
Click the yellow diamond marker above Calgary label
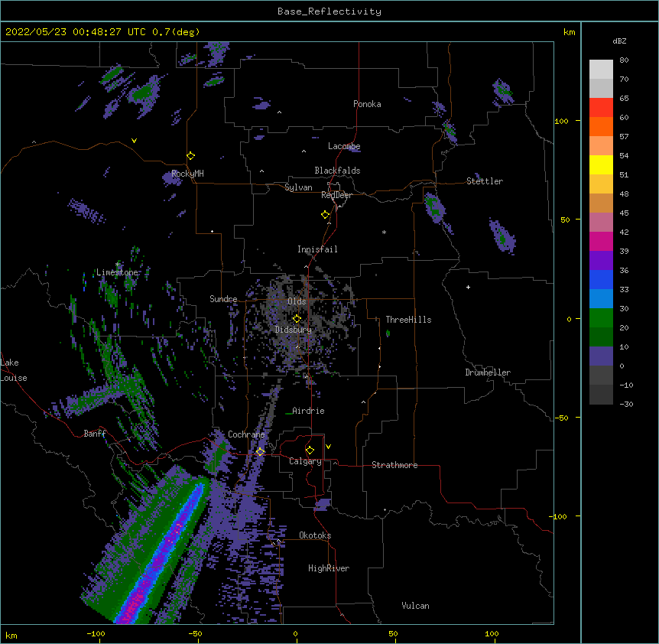tap(310, 450)
